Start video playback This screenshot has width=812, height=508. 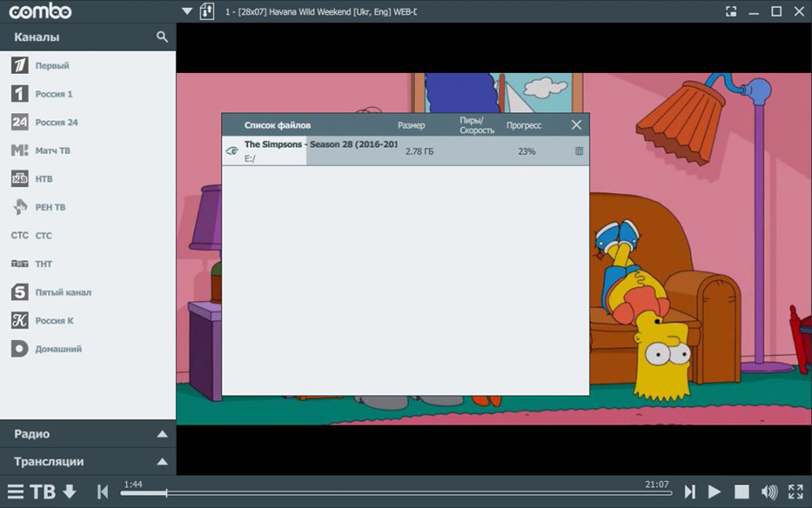pos(715,492)
